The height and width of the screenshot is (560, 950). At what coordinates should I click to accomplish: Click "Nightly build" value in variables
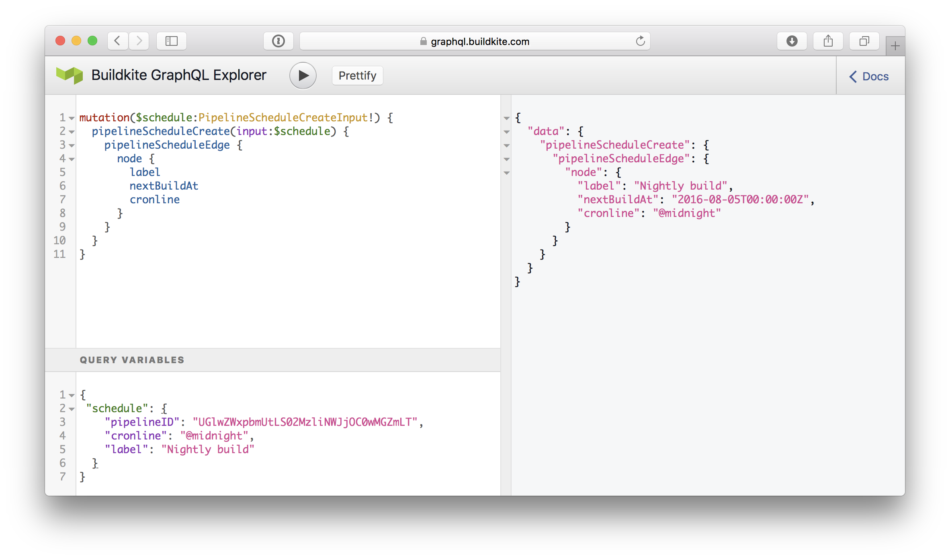208,449
